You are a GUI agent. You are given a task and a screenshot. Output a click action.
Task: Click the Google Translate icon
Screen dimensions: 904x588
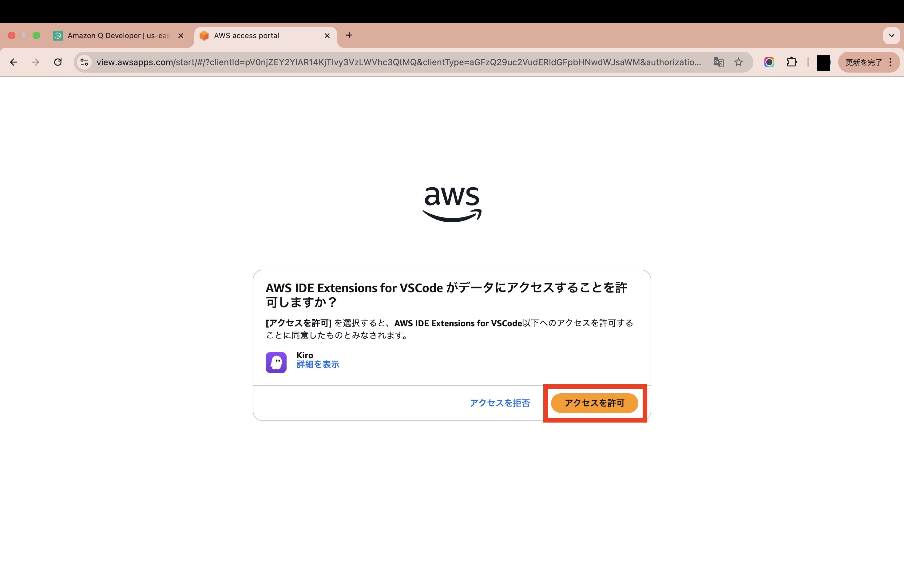(719, 62)
